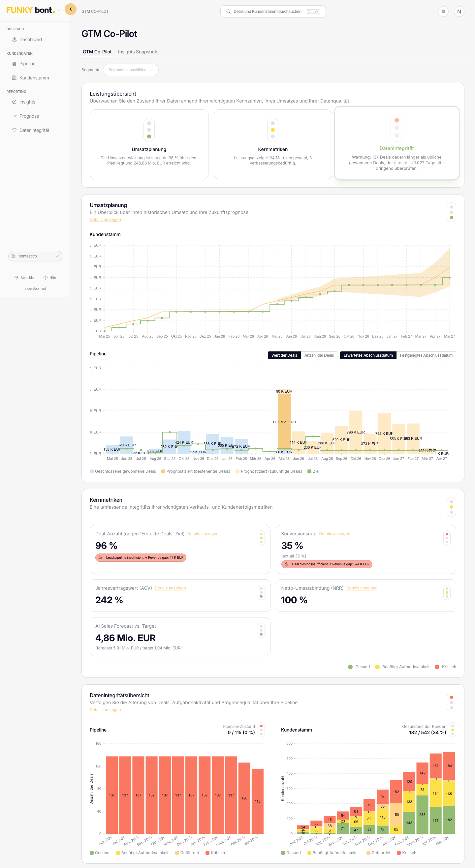Click Details anzeigen next to Konversionsrate
The width and height of the screenshot is (475, 868).
334,534
